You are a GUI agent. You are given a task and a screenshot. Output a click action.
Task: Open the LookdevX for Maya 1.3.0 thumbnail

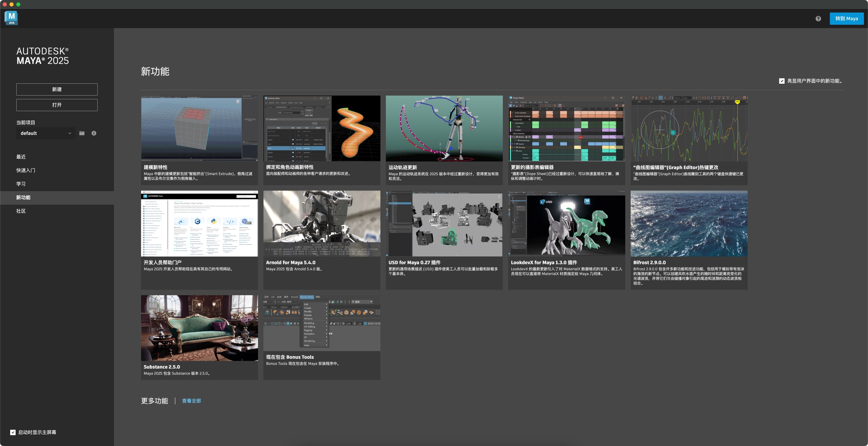[x=567, y=224]
